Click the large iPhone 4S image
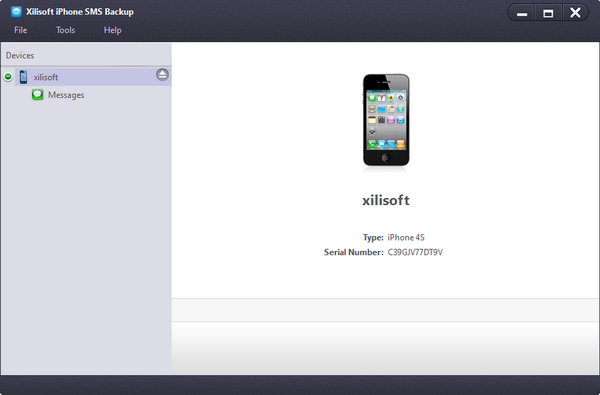This screenshot has width=600, height=395. coord(386,120)
